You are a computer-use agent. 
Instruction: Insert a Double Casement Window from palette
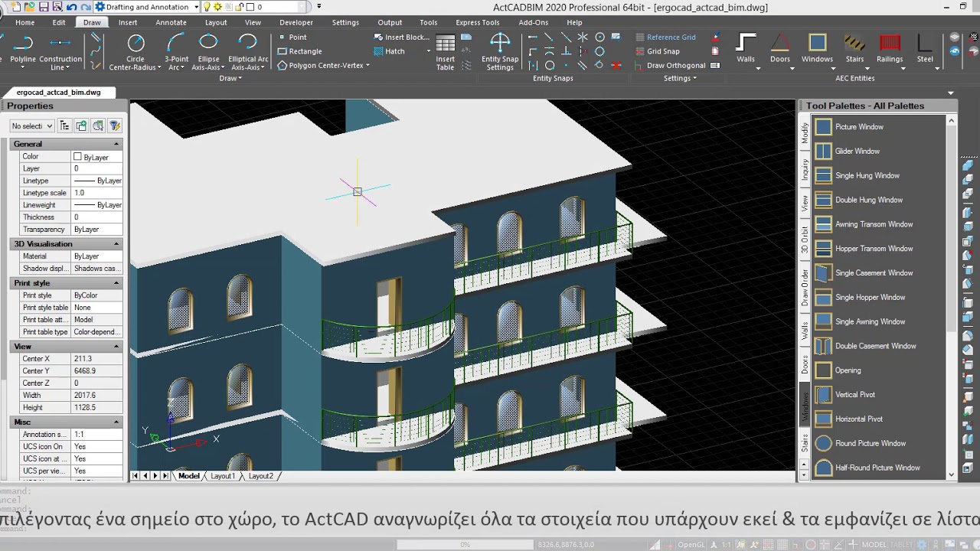click(x=875, y=346)
